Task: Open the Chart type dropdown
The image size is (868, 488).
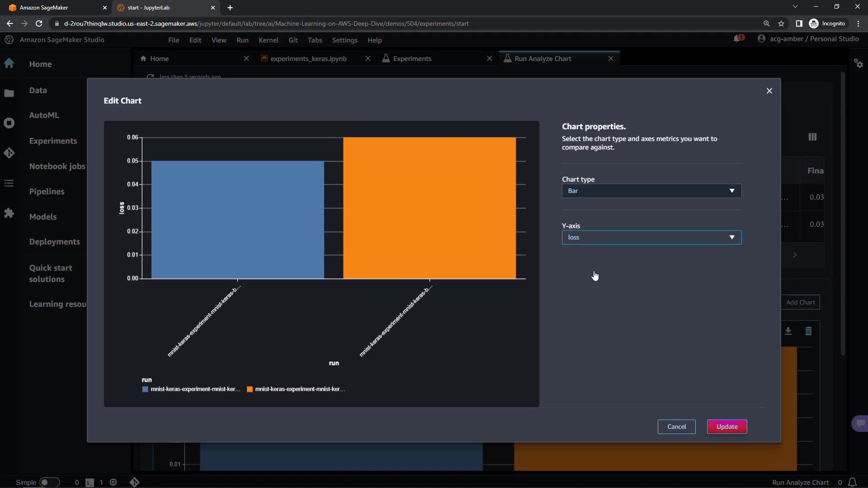Action: pos(651,191)
